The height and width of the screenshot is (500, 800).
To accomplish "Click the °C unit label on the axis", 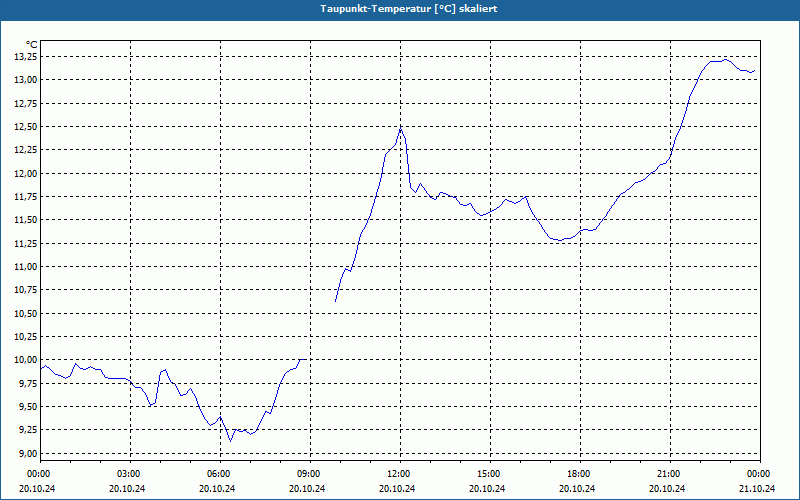I will 32,45.
